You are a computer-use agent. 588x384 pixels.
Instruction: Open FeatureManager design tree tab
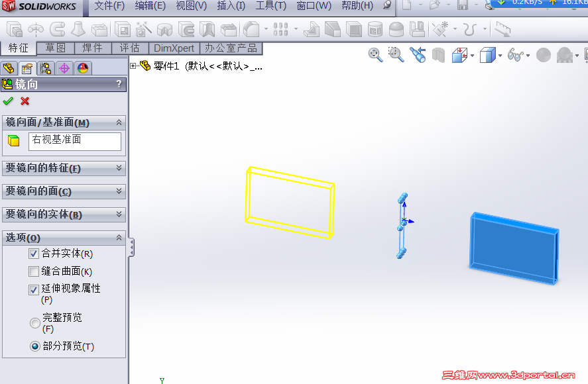(x=9, y=68)
